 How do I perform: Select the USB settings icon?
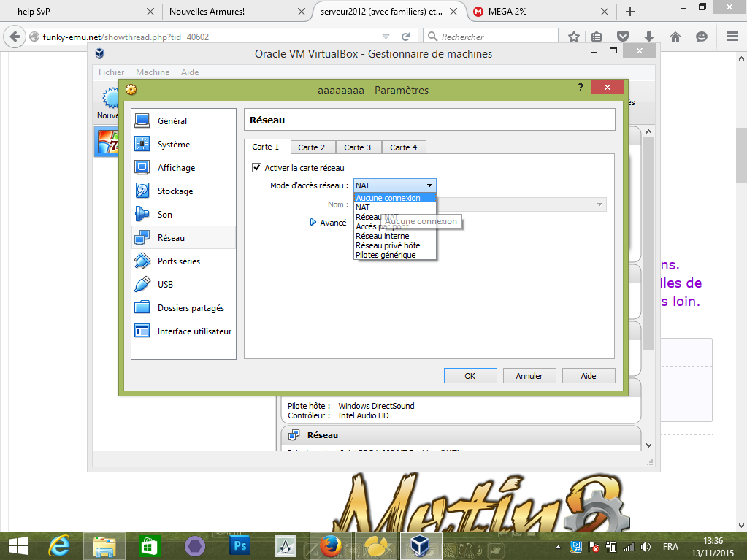click(x=142, y=284)
